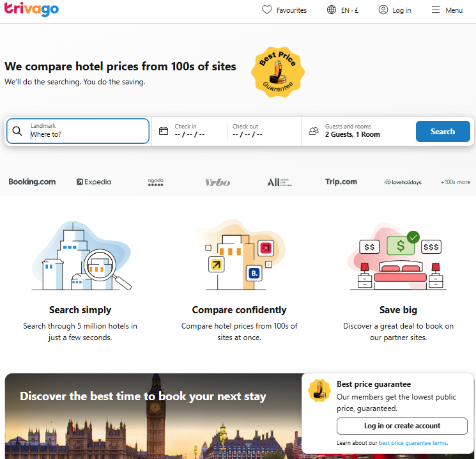Click the Log in user icon

tap(383, 10)
